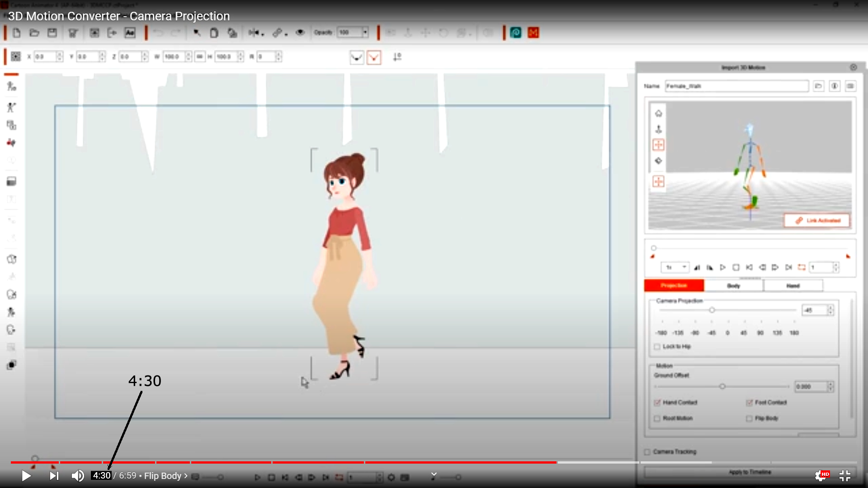Select the arrow pointer tool in toolbar

click(197, 33)
